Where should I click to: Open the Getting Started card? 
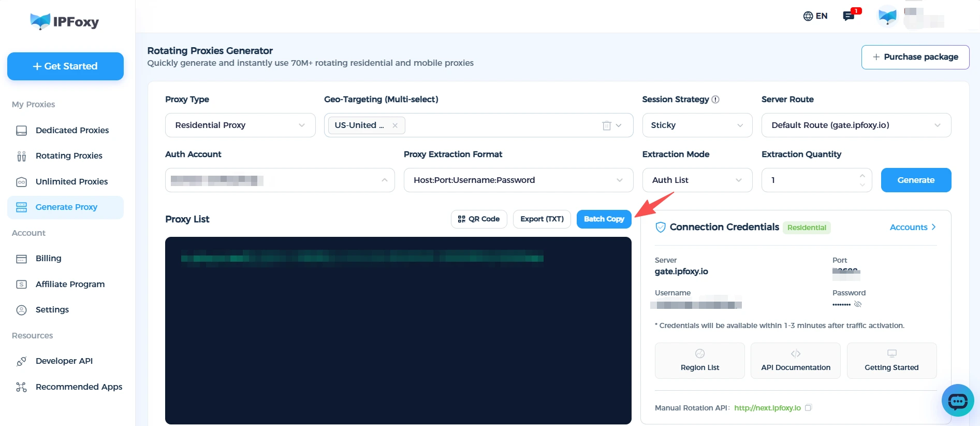[x=891, y=361]
